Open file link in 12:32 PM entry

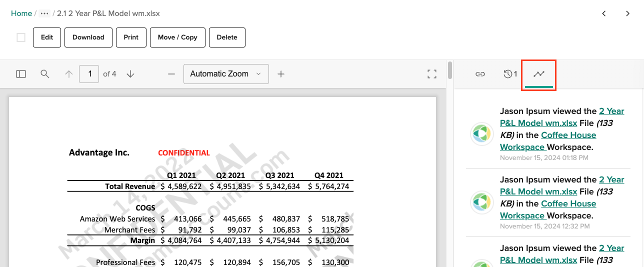click(x=562, y=185)
